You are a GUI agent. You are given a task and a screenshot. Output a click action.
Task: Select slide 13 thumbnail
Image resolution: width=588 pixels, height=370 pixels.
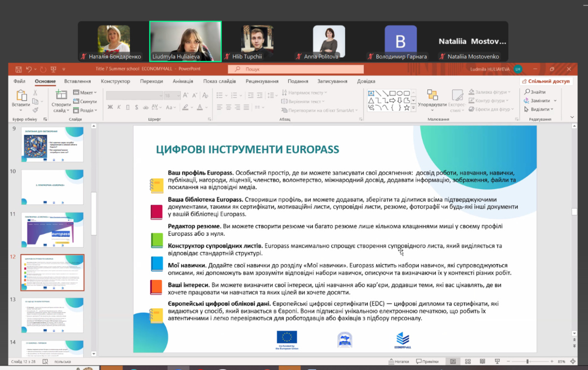pyautogui.click(x=52, y=315)
